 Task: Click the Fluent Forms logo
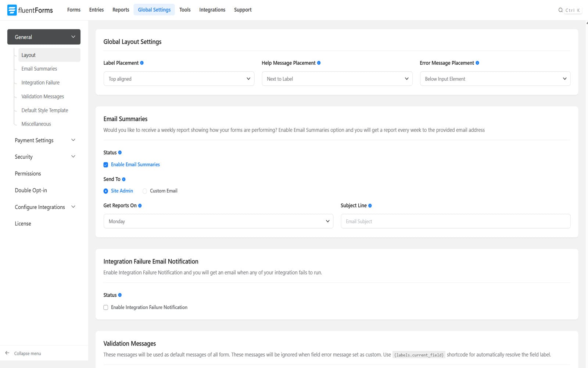(30, 10)
